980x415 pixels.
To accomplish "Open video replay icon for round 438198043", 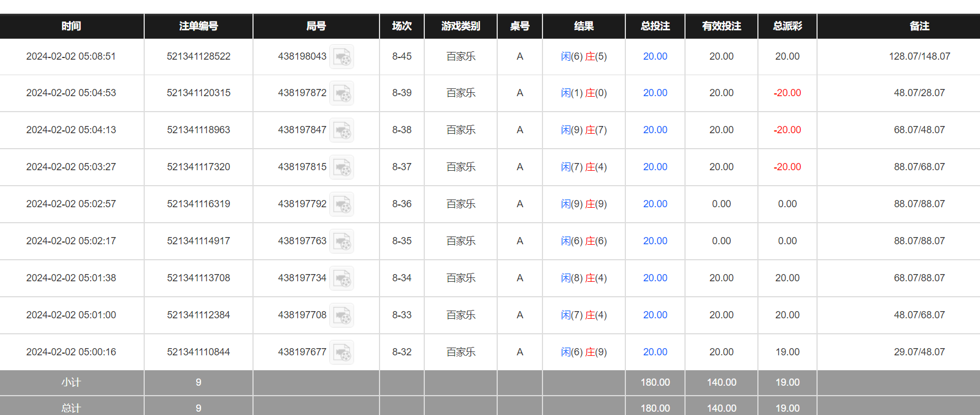I will pyautogui.click(x=342, y=56).
